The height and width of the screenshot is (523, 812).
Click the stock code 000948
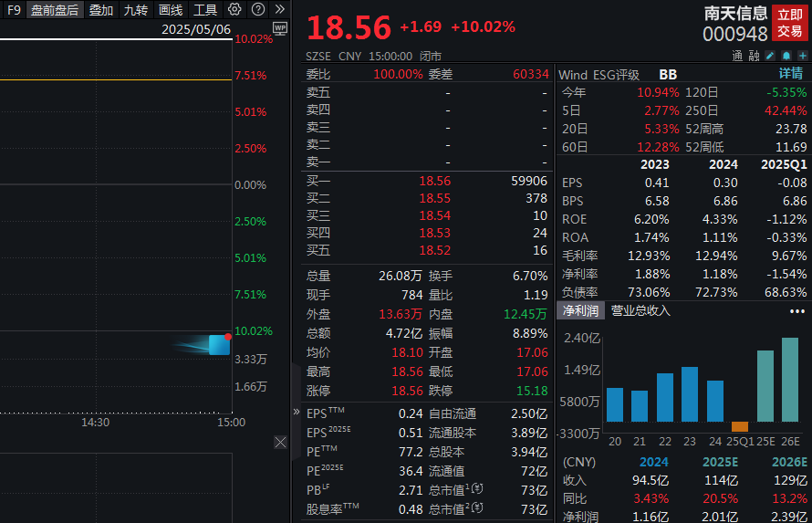(734, 34)
